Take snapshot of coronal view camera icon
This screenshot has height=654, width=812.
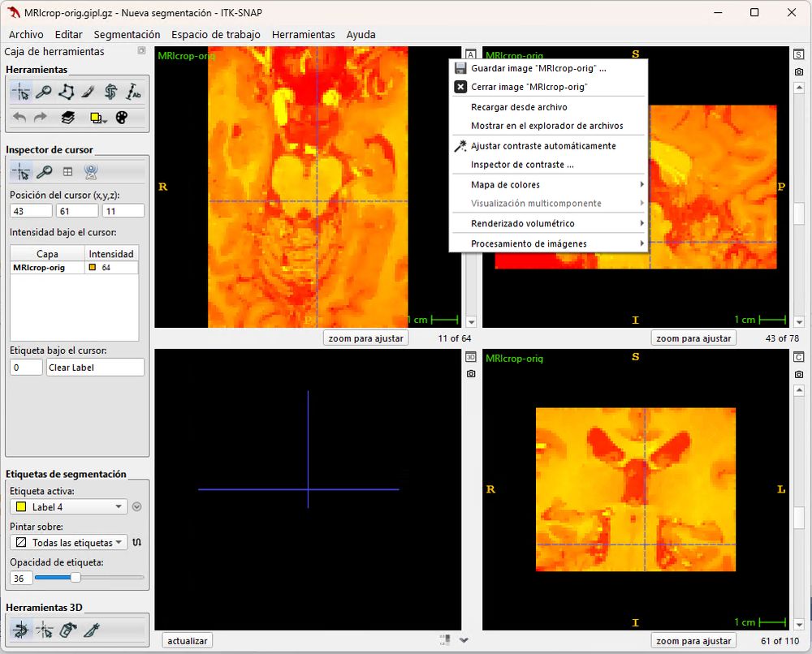click(x=798, y=374)
